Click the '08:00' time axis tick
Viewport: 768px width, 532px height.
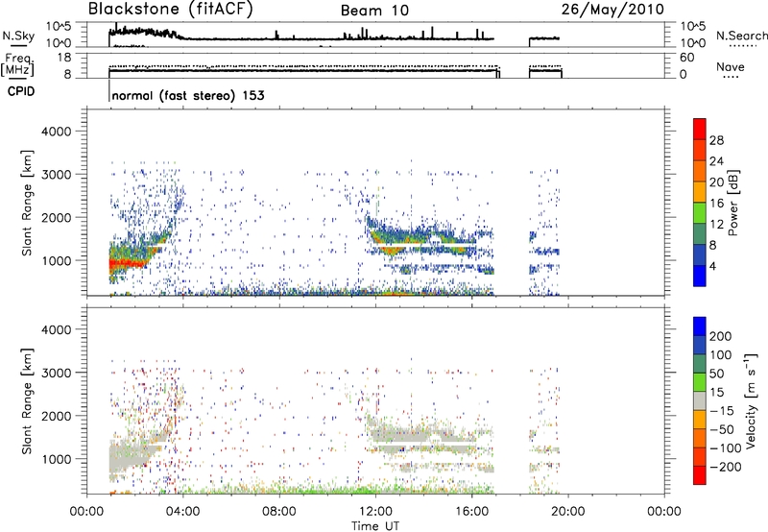click(x=279, y=512)
